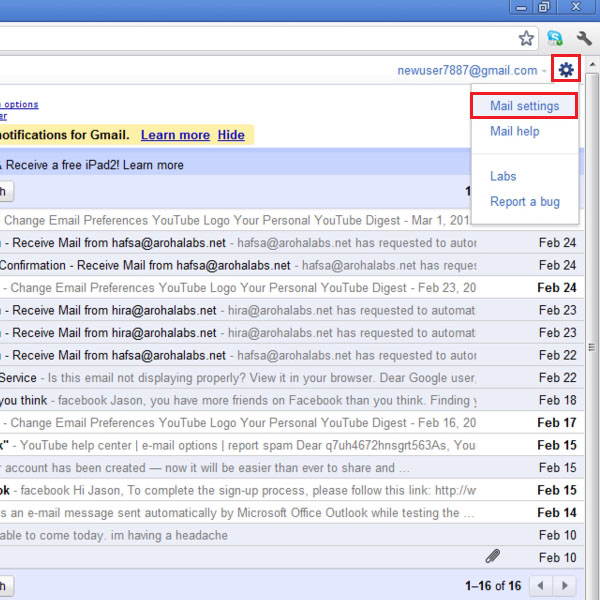Open the account has been created email
This screenshot has height=600, width=600.
tap(292, 468)
